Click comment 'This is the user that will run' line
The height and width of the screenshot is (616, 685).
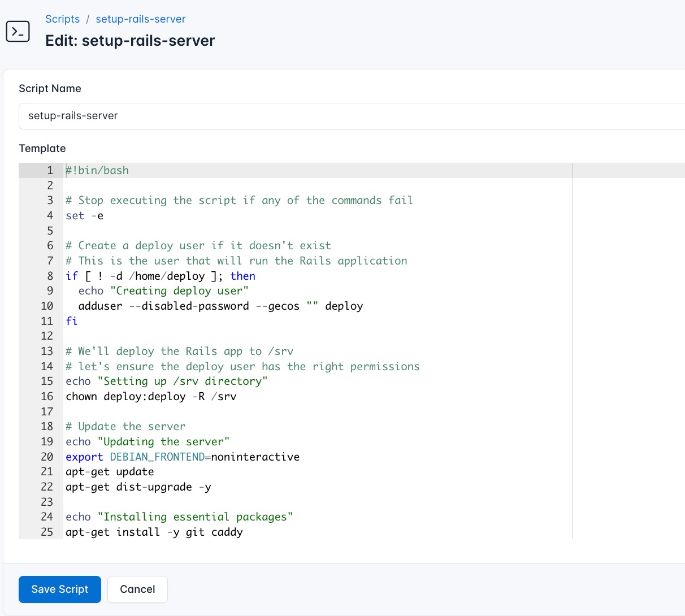(x=236, y=261)
